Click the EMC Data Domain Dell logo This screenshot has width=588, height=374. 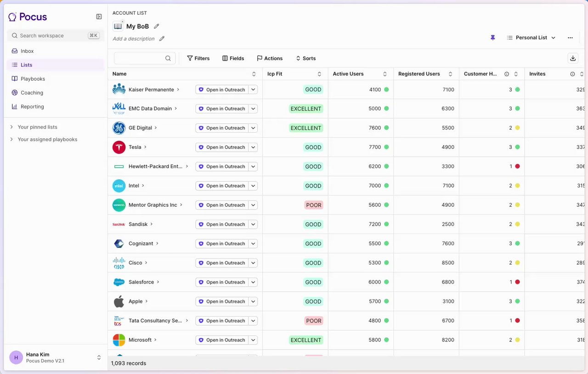click(x=119, y=108)
